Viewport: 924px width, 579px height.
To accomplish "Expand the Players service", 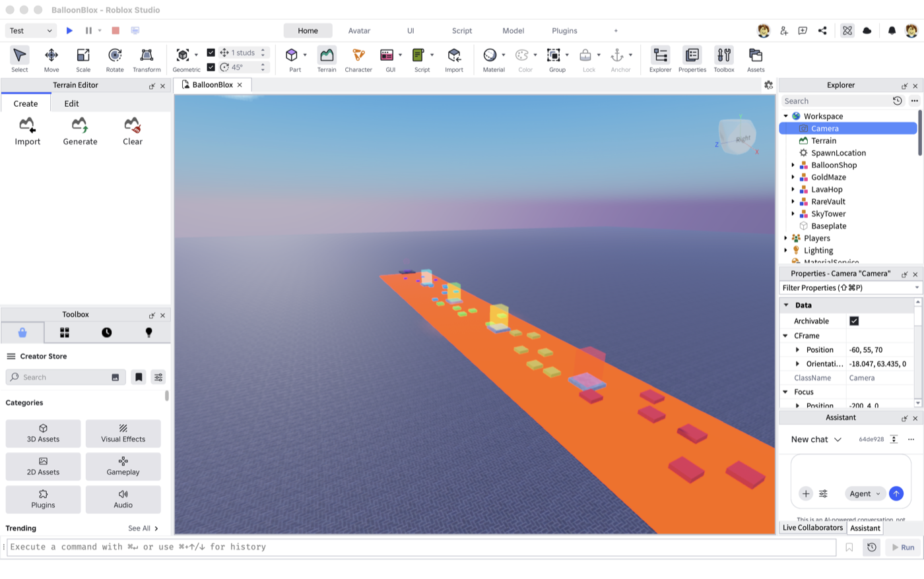I will point(785,239).
